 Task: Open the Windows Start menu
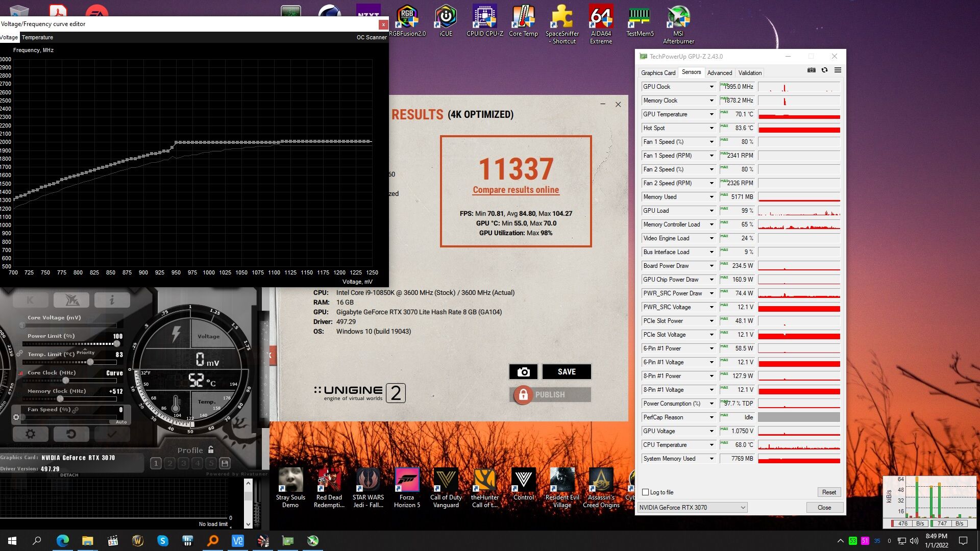12,541
